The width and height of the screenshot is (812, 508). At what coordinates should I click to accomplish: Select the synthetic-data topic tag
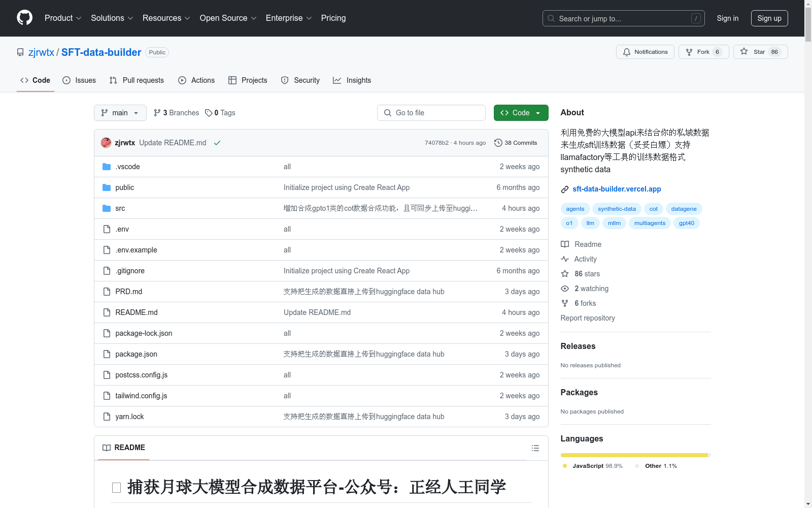[x=617, y=209]
